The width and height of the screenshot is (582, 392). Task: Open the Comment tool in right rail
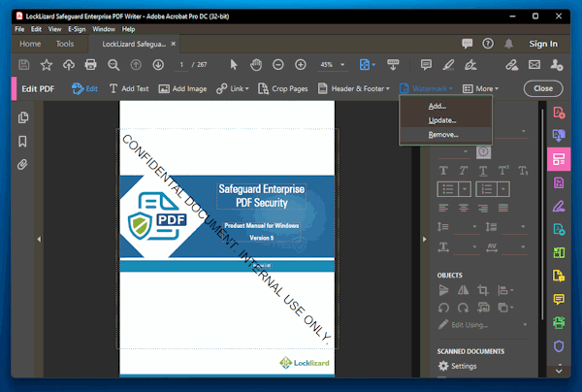559,299
